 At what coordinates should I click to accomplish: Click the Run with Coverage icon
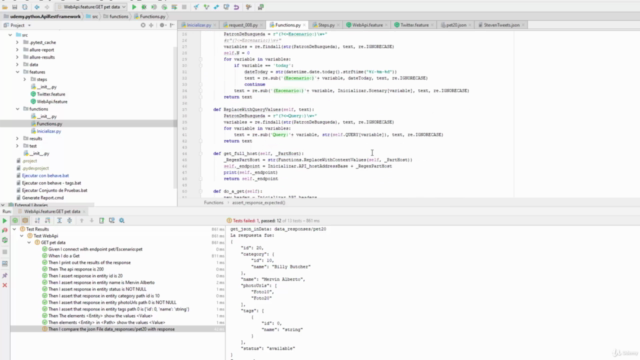154,7
